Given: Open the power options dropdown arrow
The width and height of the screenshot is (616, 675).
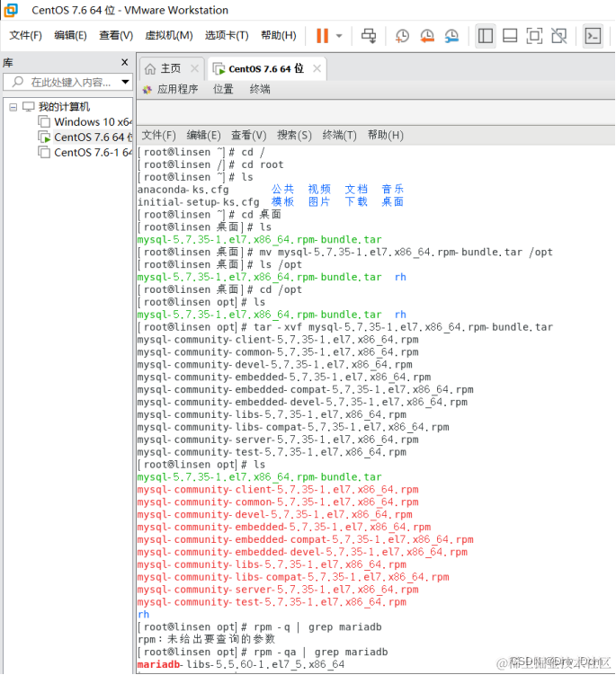Looking at the screenshot, I should click(x=339, y=36).
